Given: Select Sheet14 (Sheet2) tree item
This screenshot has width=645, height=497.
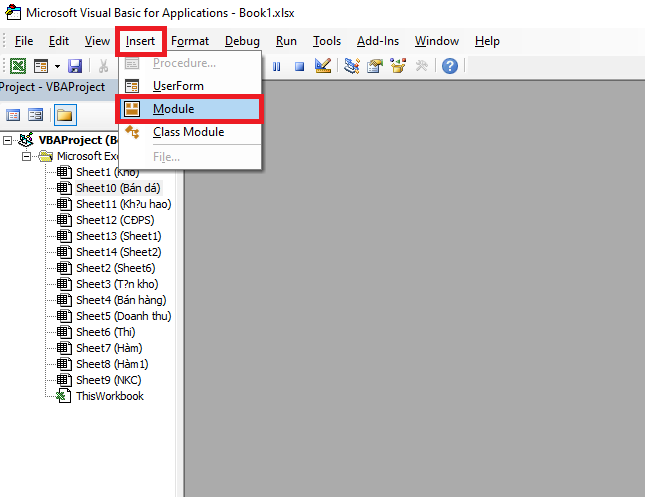Looking at the screenshot, I should point(118,252).
